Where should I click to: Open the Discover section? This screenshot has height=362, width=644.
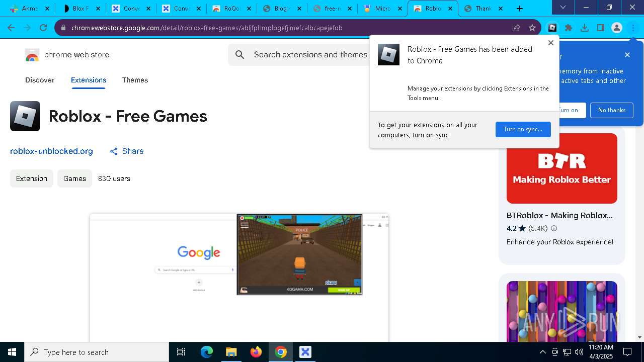[40, 80]
